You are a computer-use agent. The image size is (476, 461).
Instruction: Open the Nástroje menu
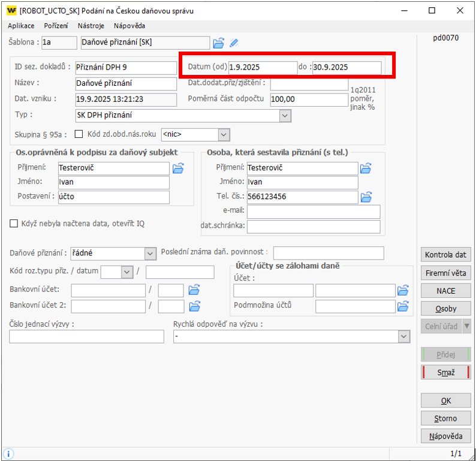coord(91,26)
